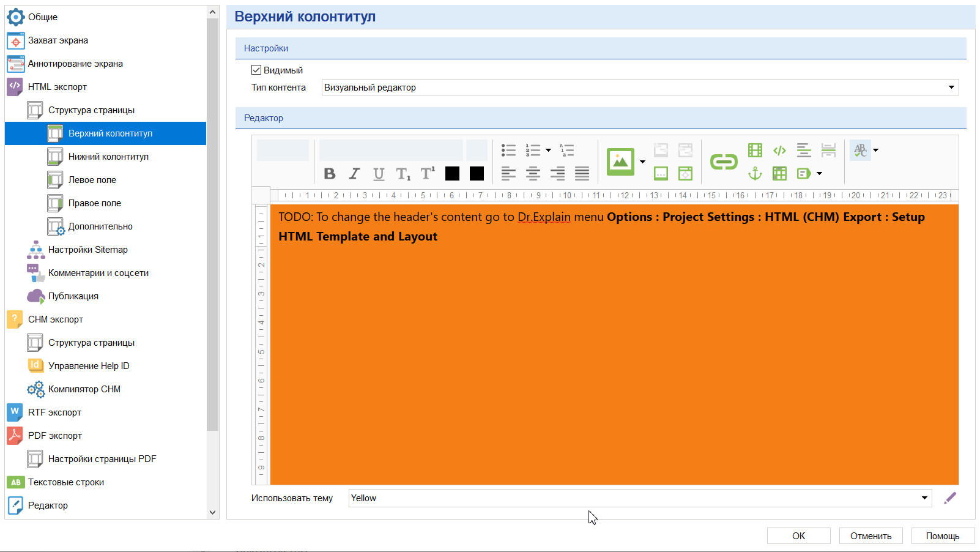Select PDF экспорт section

coord(55,436)
